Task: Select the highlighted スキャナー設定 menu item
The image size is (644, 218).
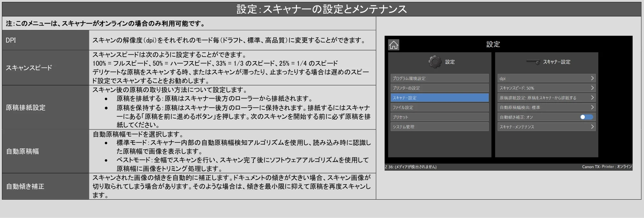Action: pos(440,98)
